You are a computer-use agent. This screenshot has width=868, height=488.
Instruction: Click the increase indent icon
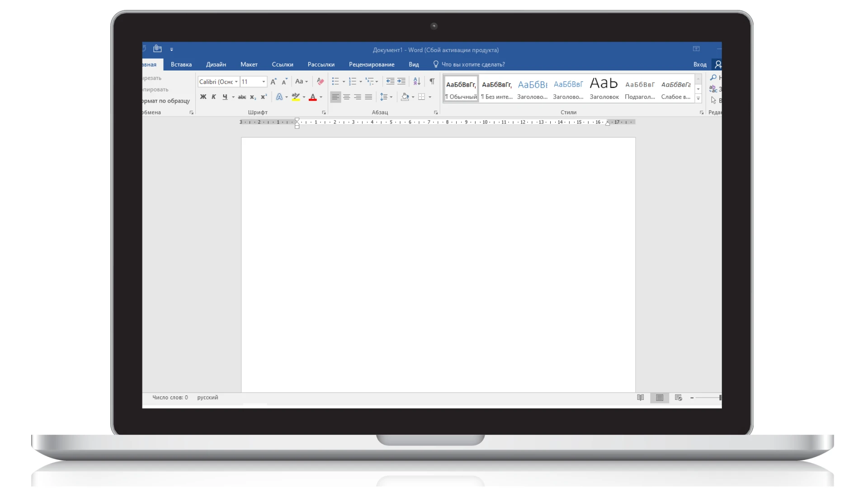pyautogui.click(x=401, y=81)
